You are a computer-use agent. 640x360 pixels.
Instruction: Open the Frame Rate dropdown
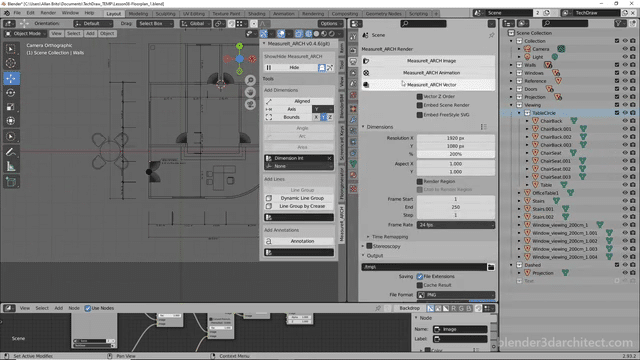pos(456,225)
